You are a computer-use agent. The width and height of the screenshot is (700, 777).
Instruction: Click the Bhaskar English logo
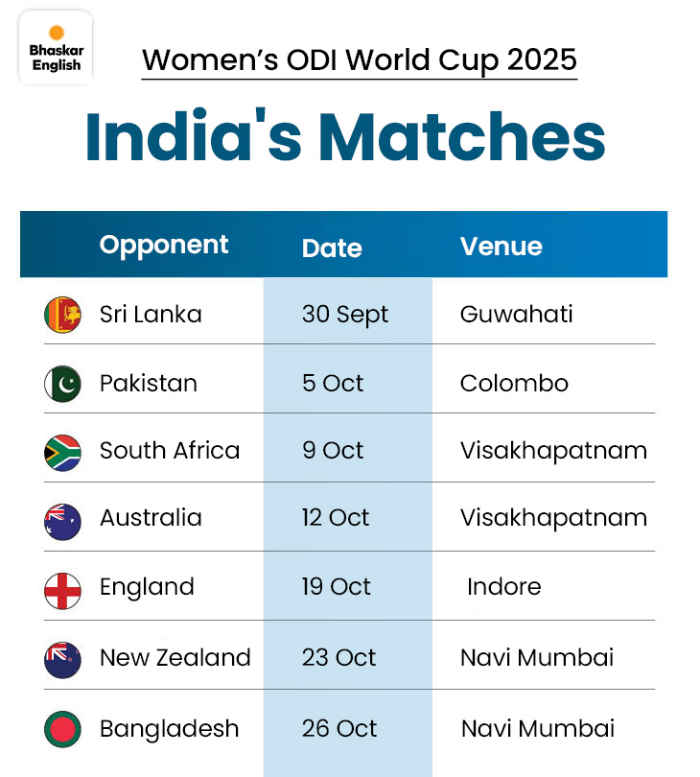(x=57, y=50)
